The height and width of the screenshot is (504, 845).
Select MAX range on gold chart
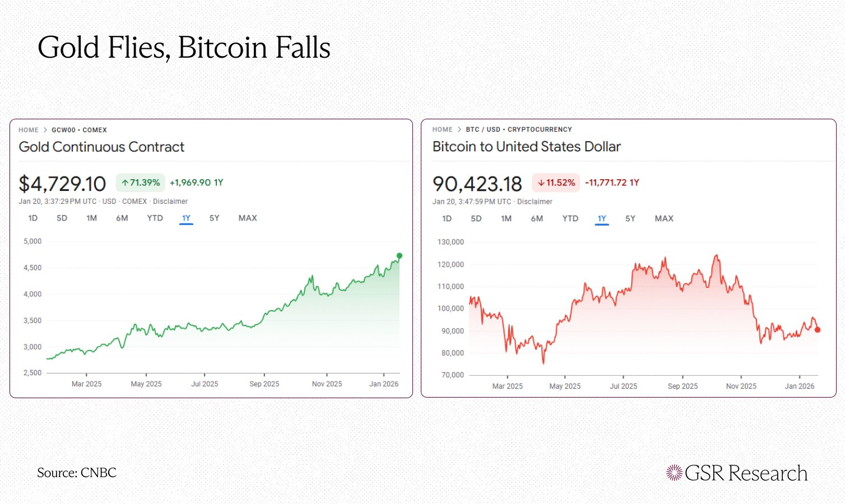248,218
